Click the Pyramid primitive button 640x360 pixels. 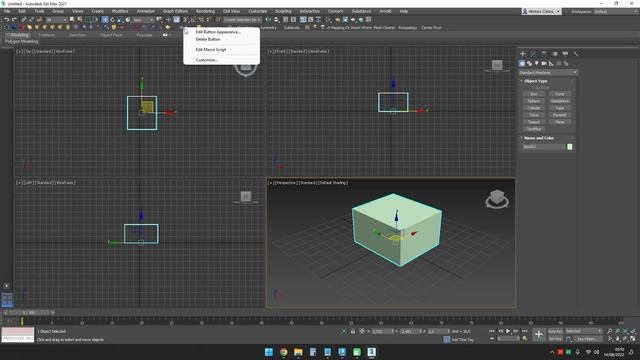[x=560, y=115]
